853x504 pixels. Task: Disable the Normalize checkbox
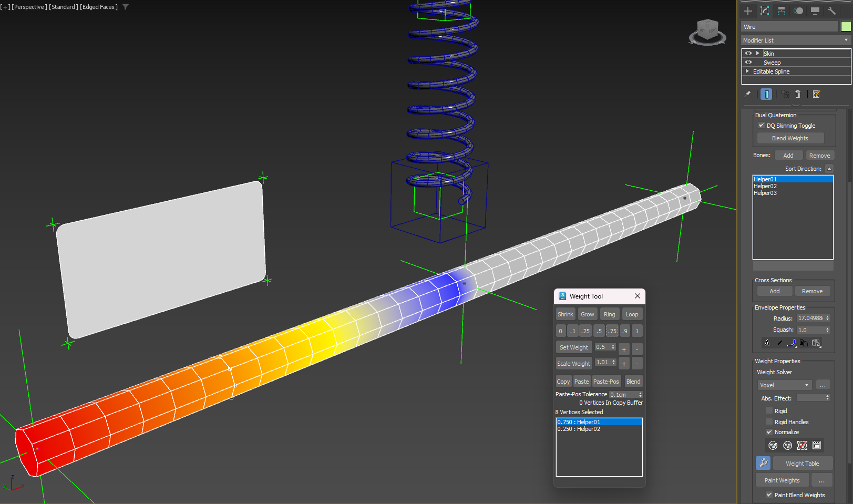[769, 432]
